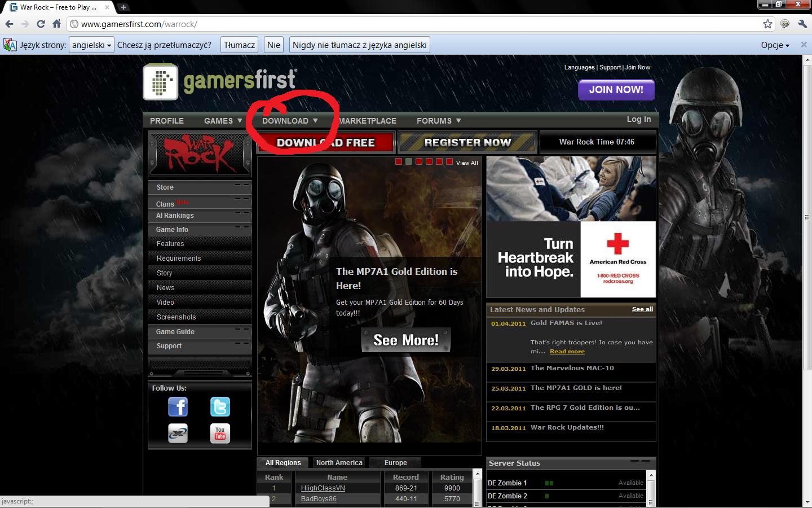Image resolution: width=812 pixels, height=508 pixels.
Task: Click the View All slides link
Action: (x=467, y=163)
